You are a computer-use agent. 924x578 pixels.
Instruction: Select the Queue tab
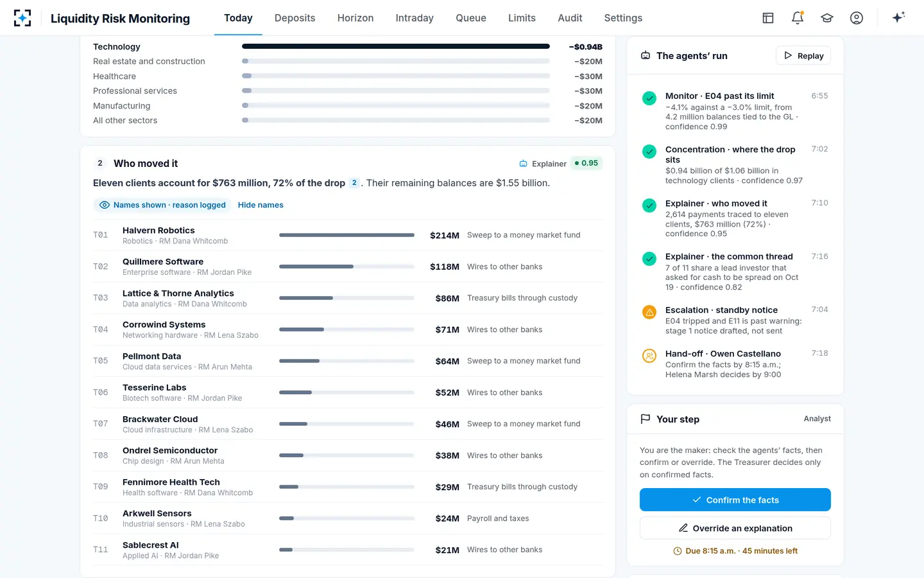pos(471,18)
